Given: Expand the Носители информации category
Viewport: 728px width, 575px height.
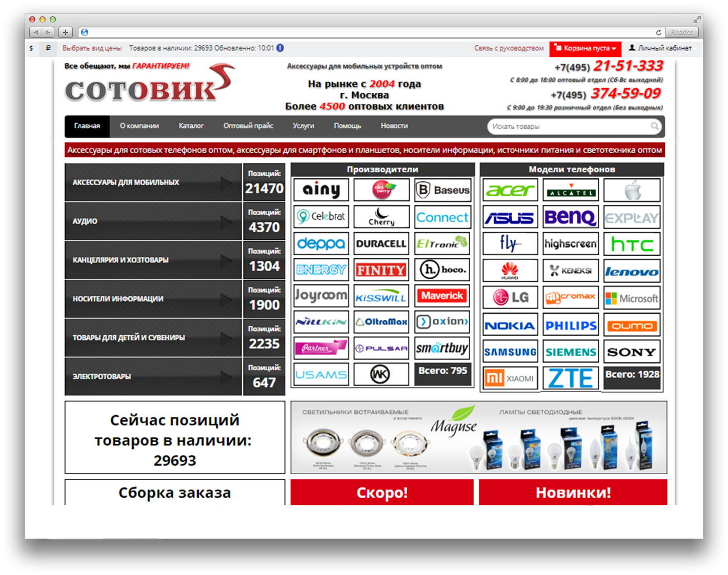Looking at the screenshot, I should [153, 299].
